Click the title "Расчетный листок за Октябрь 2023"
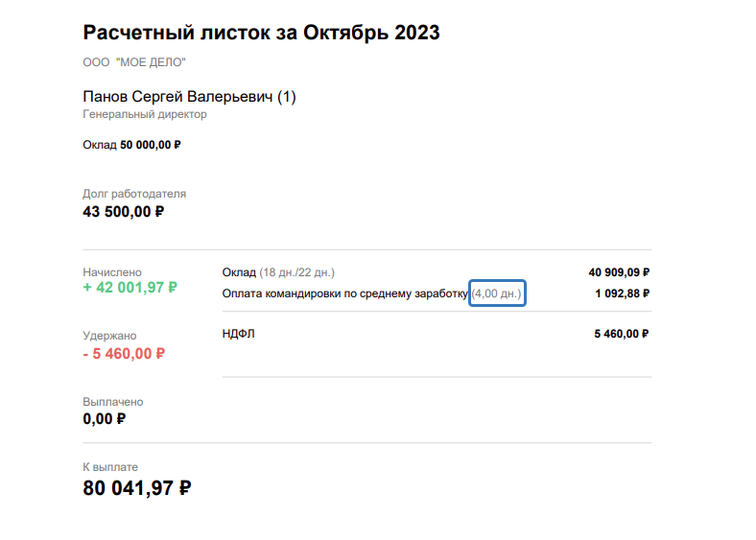 pyautogui.click(x=261, y=34)
